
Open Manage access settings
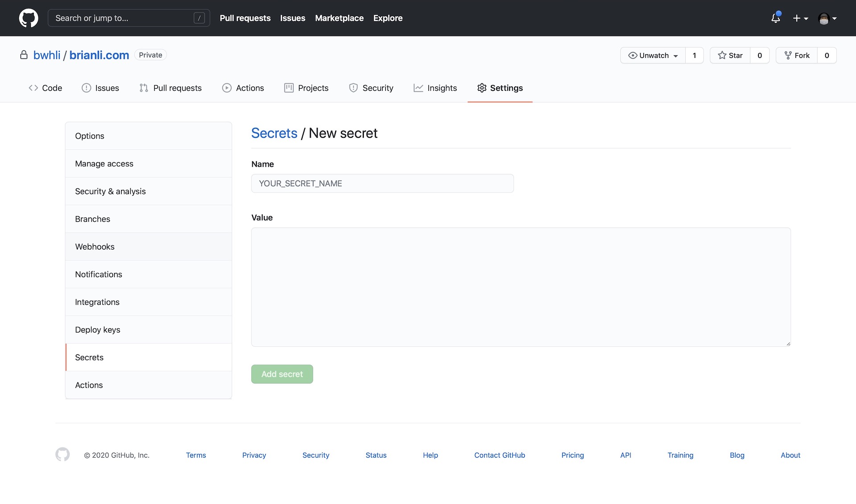(148, 164)
